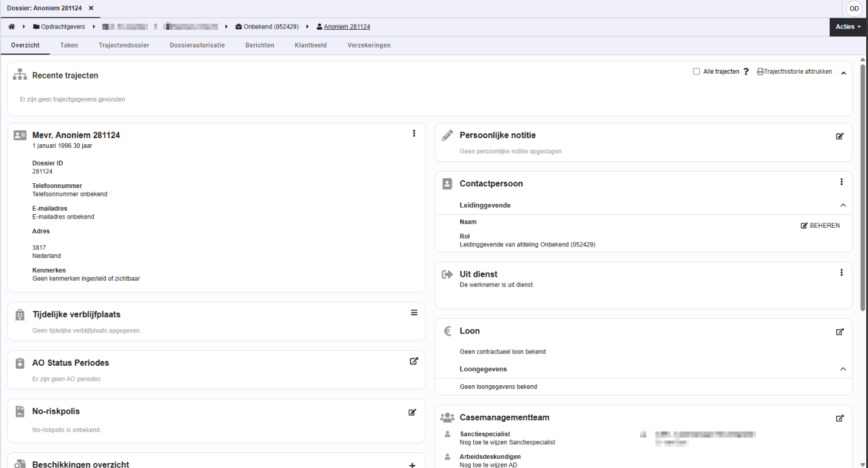Add a new Beschikkingen overzicht entry

click(412, 465)
